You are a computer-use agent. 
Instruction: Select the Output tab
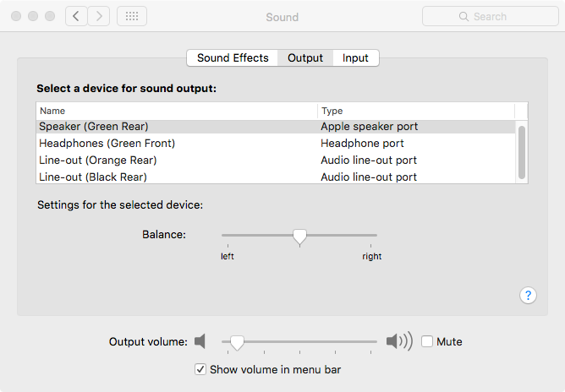pos(305,57)
